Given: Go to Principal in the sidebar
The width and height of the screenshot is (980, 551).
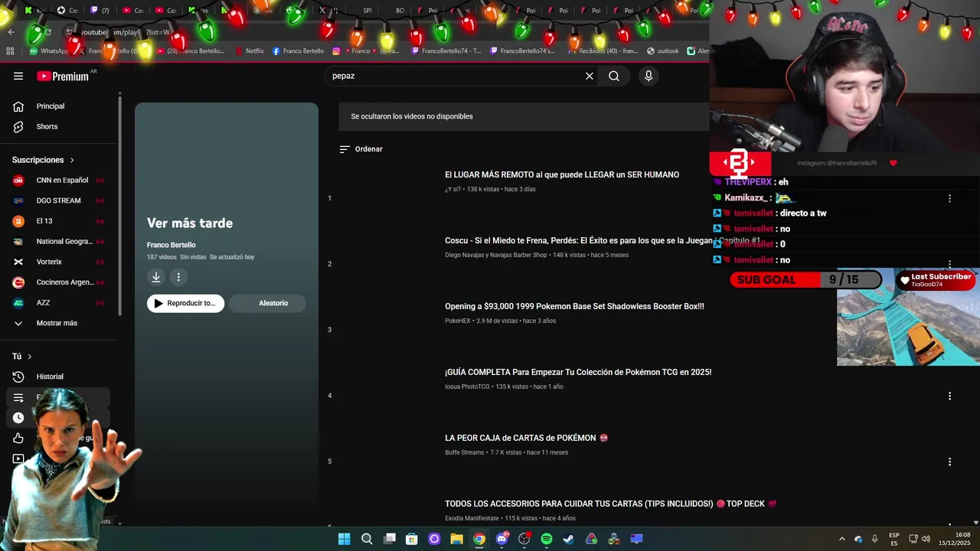Looking at the screenshot, I should [x=51, y=106].
